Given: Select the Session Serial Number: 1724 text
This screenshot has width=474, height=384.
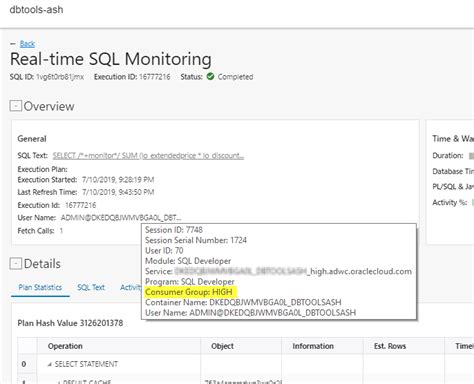Looking at the screenshot, I should [196, 240].
